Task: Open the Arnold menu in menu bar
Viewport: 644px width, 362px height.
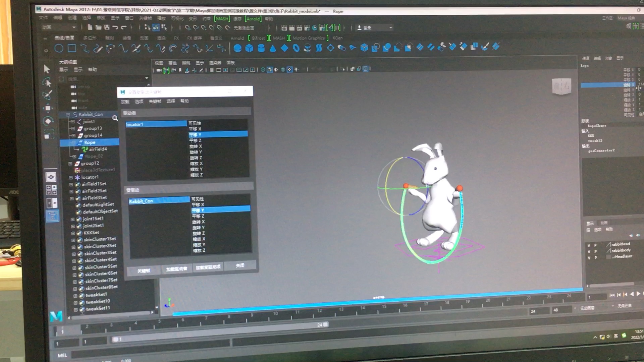Action: tap(253, 19)
